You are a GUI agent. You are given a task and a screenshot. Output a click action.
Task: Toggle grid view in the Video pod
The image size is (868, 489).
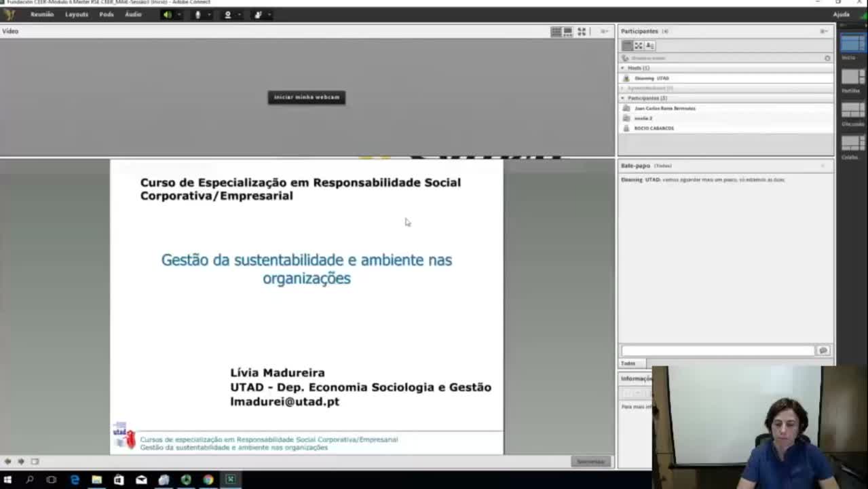pos(555,31)
